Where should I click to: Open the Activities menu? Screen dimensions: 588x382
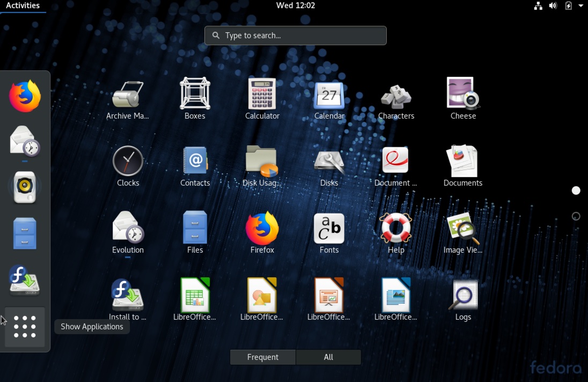tap(23, 5)
